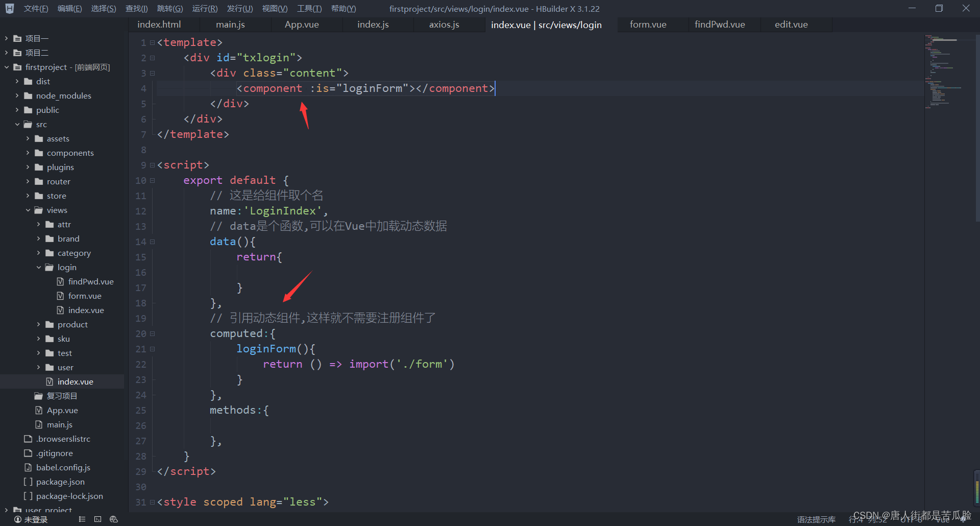Viewport: 980px width, 526px height.
Task: Click the findPwd.vue file icon in tree
Action: pos(60,281)
